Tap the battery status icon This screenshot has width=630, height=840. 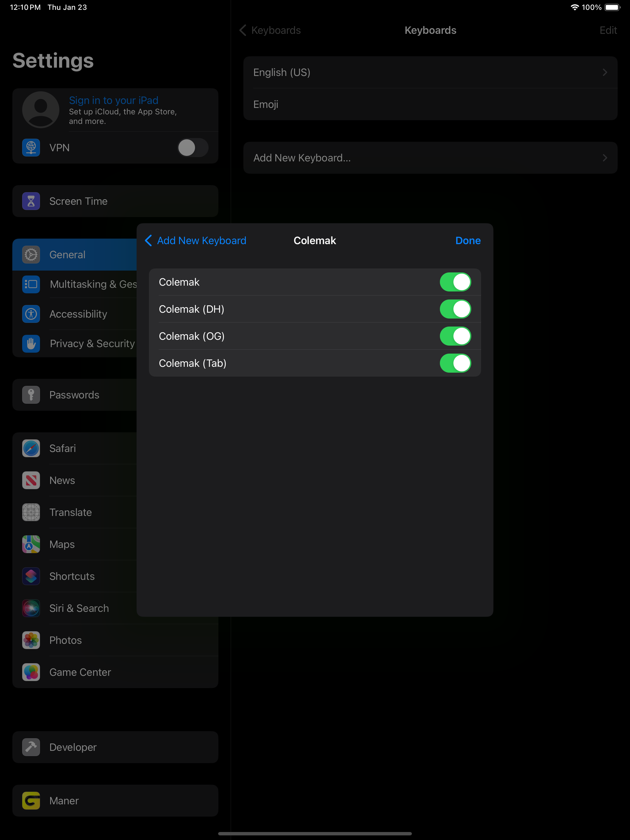pos(612,7)
